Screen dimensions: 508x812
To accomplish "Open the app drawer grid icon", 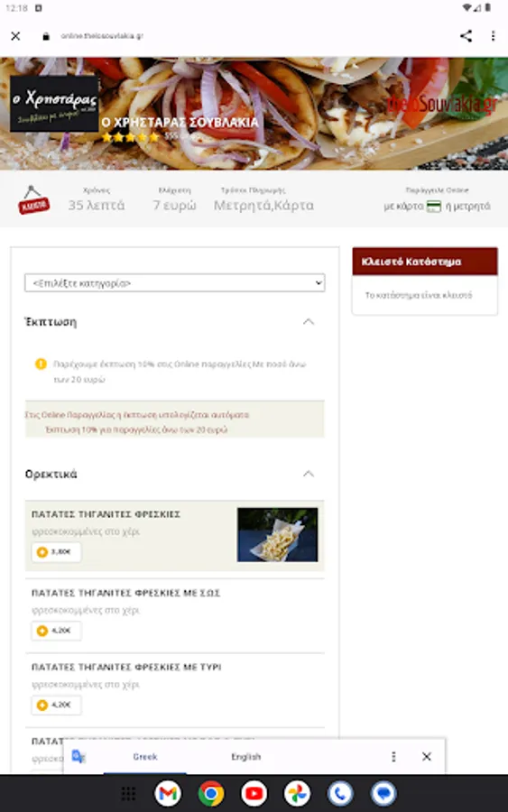I will pyautogui.click(x=128, y=793).
